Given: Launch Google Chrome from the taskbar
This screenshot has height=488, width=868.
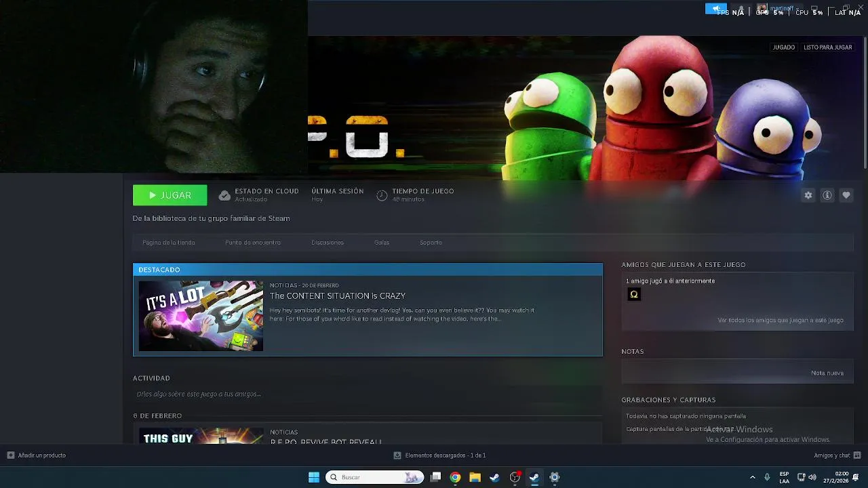Looking at the screenshot, I should pos(455,477).
